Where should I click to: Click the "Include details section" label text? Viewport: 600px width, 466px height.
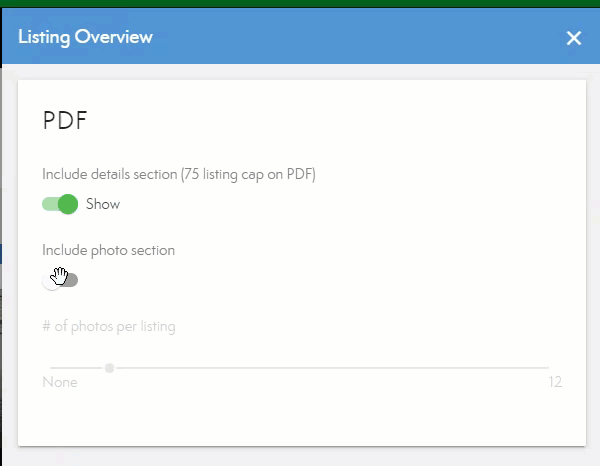[x=110, y=174]
